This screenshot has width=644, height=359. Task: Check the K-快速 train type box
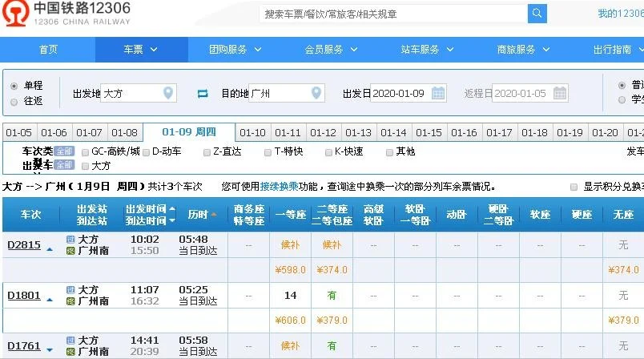(328, 152)
